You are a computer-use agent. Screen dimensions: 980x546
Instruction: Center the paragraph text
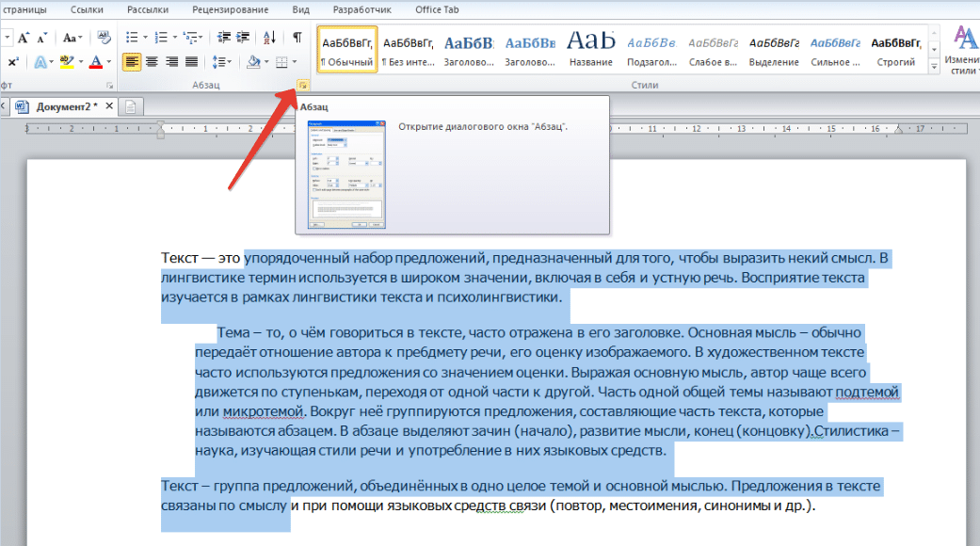click(x=152, y=62)
